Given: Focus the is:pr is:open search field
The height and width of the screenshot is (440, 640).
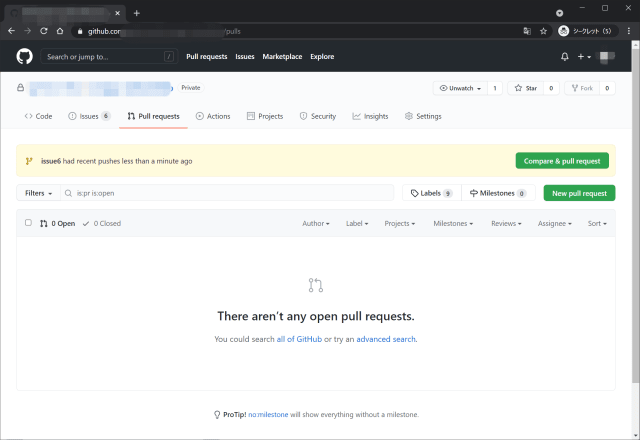Looking at the screenshot, I should point(227,193).
